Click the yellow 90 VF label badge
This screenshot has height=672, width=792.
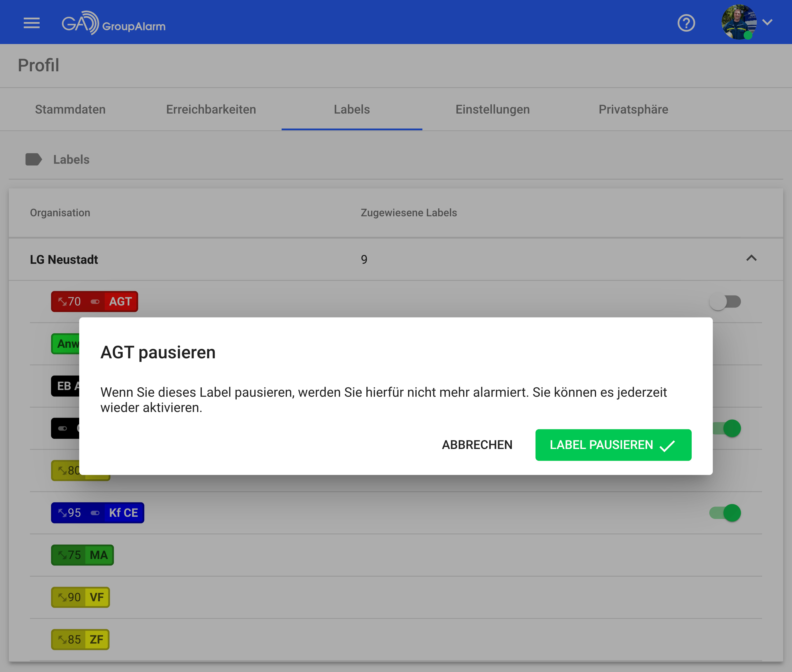[80, 597]
